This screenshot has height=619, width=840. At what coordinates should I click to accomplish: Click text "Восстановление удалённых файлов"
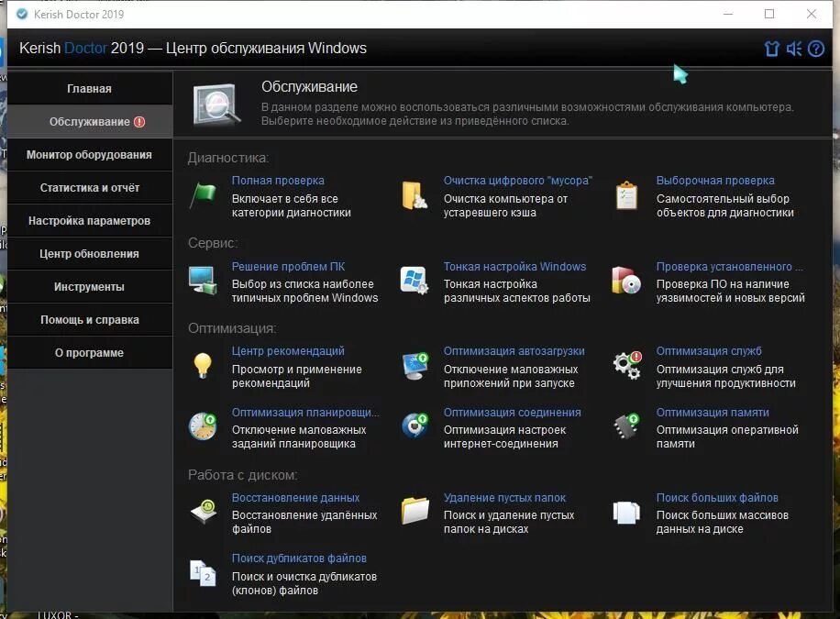click(304, 522)
